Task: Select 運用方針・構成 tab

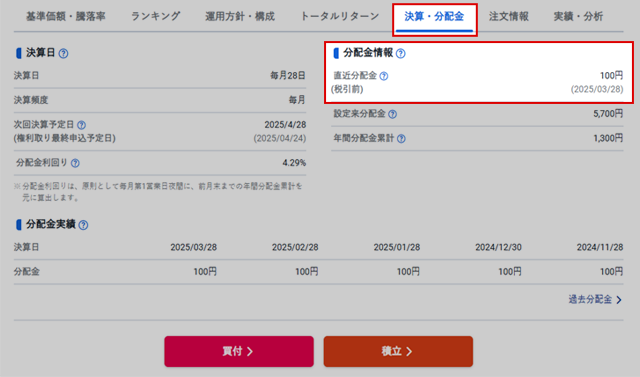Action: coord(240,16)
